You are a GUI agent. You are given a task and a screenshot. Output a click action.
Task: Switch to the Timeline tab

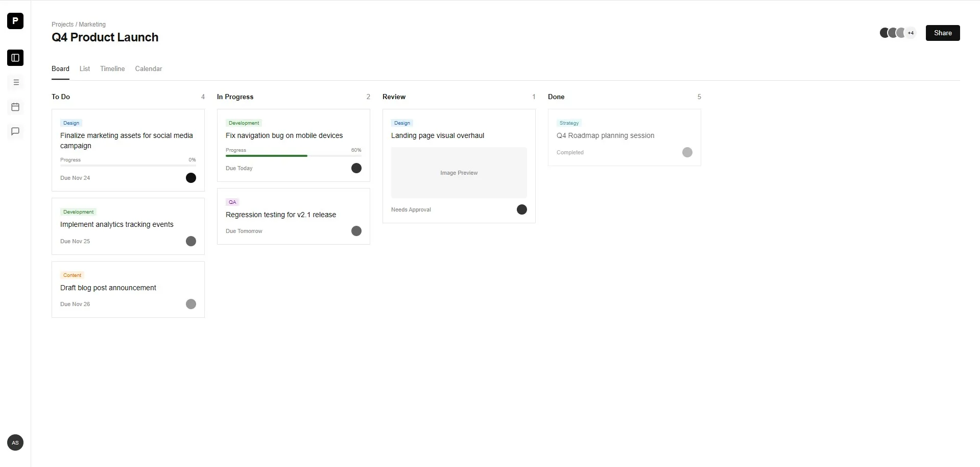tap(112, 68)
